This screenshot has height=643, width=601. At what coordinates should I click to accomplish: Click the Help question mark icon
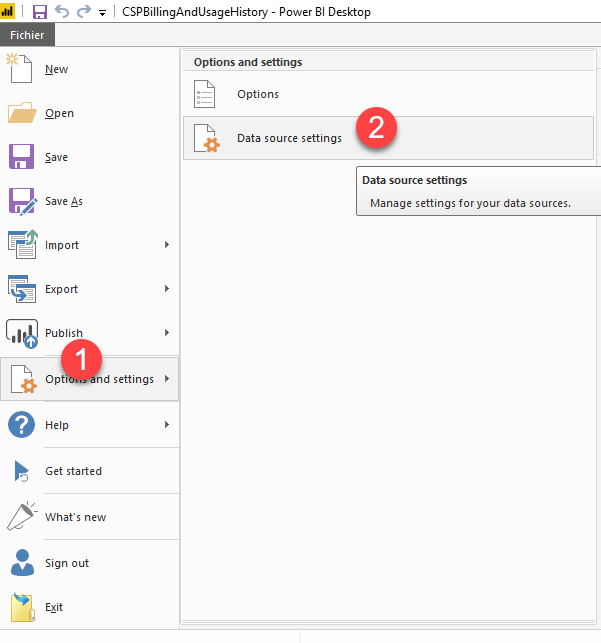tap(21, 424)
